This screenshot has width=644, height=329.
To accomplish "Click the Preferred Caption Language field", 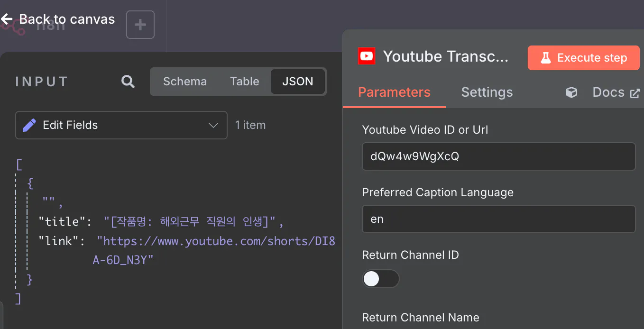I will [498, 219].
